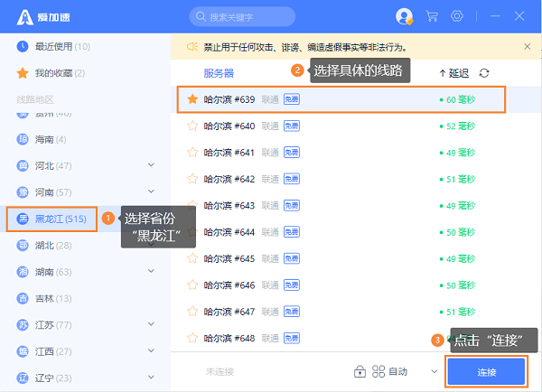Favorite Harbin #647 with the star
This screenshot has height=392, width=542.
pos(192,312)
